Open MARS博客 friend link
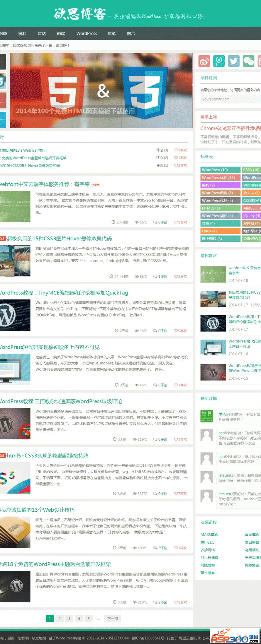261x644 pixels. 209,535
